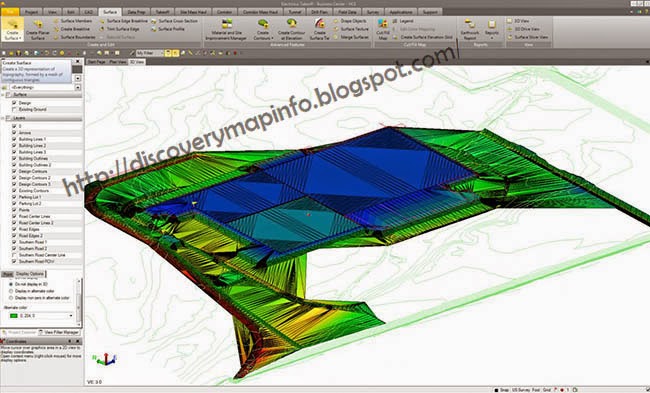Click the green alternate color swatch

14,316
